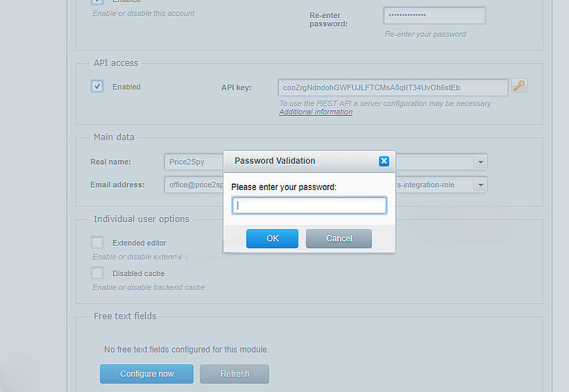The image size is (569, 392).
Task: Select the Real name Price2Spy field
Action: point(193,162)
